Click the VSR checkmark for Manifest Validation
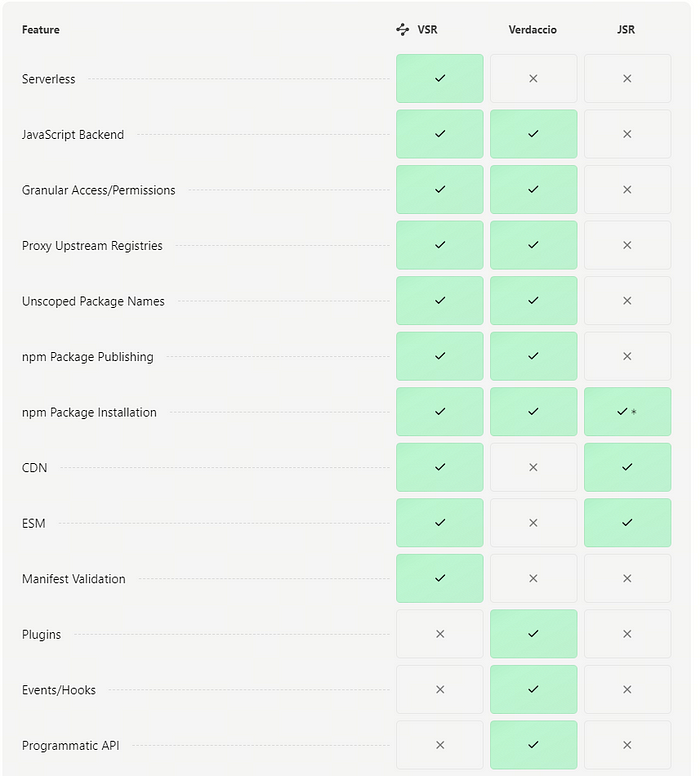 tap(440, 578)
